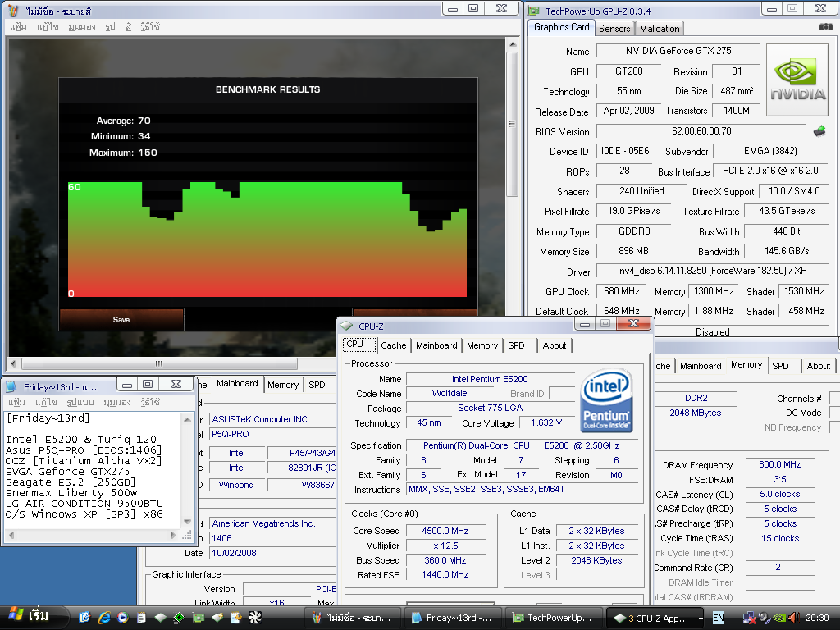Viewport: 840px width, 630px height.
Task: Click the Intel Pentium E5200 name value in CPU-Z
Action: (x=490, y=379)
